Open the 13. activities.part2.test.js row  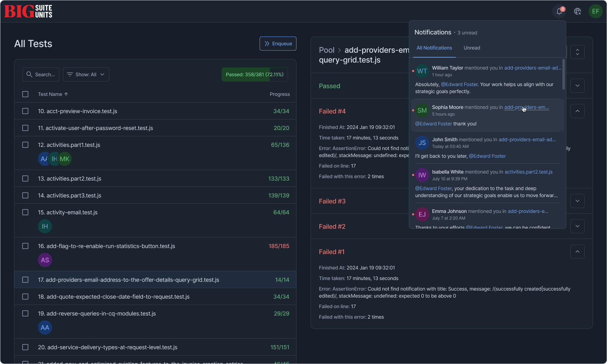pyautogui.click(x=155, y=178)
